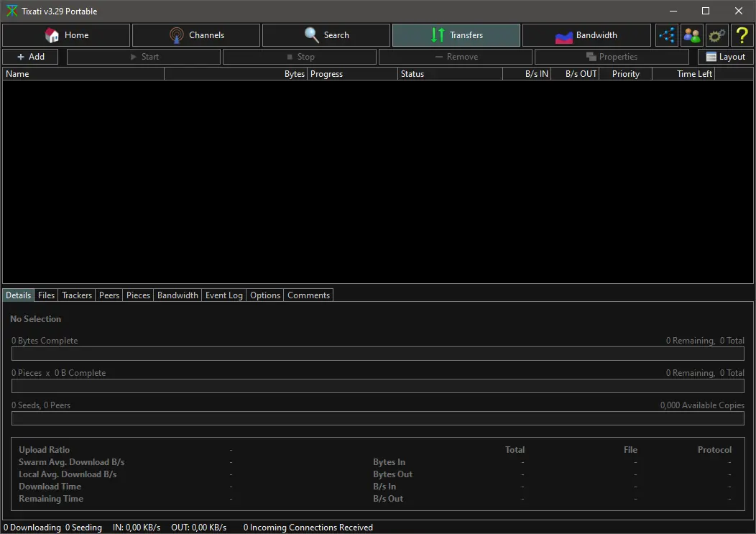Image resolution: width=756 pixels, height=534 pixels.
Task: Open the Search view
Action: click(x=326, y=35)
